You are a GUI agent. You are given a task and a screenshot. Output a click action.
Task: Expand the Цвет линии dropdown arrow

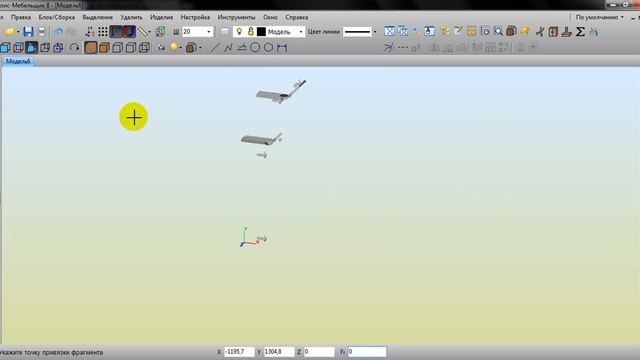click(375, 32)
